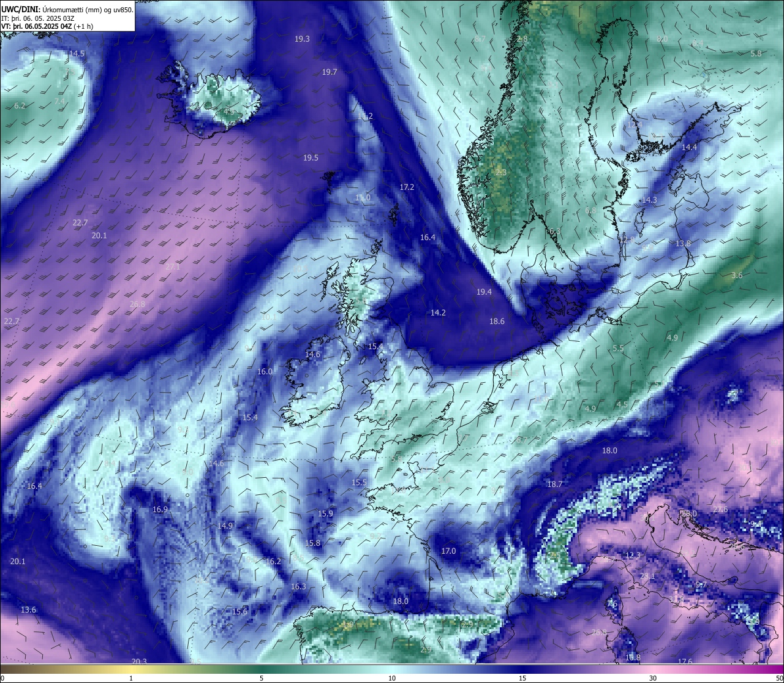The image size is (784, 683).
Task: Click the 1 label on color scale
Action: (x=131, y=678)
